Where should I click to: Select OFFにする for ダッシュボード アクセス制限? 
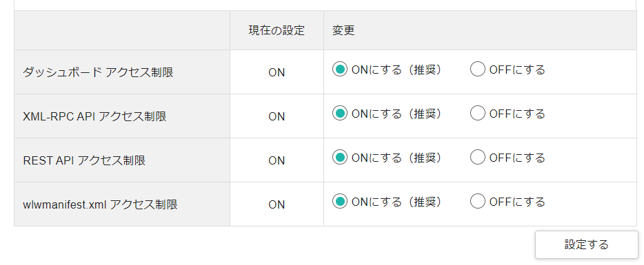(478, 70)
